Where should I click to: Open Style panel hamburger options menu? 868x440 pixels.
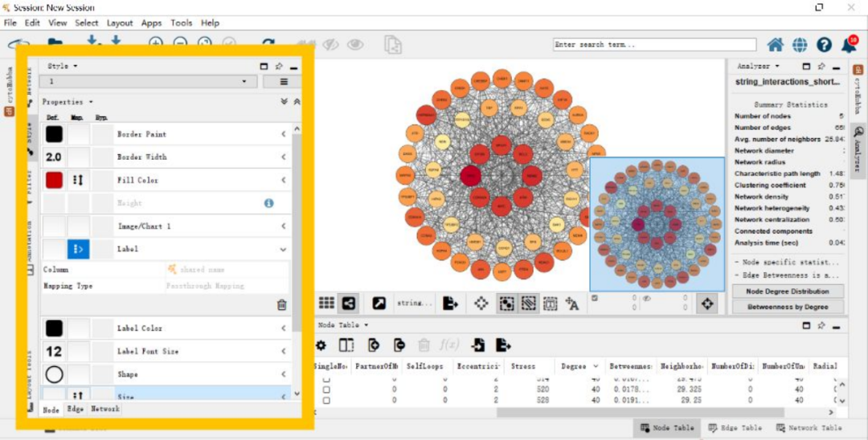(284, 82)
